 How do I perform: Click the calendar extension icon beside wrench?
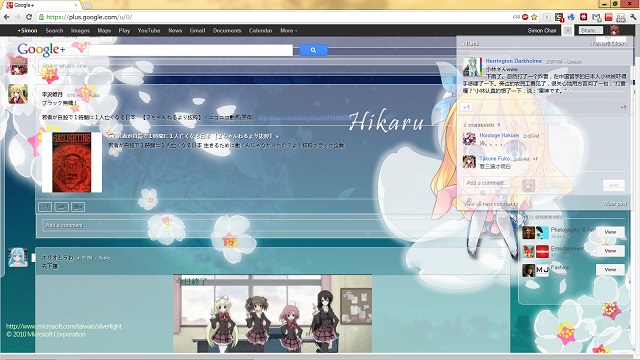[621, 17]
